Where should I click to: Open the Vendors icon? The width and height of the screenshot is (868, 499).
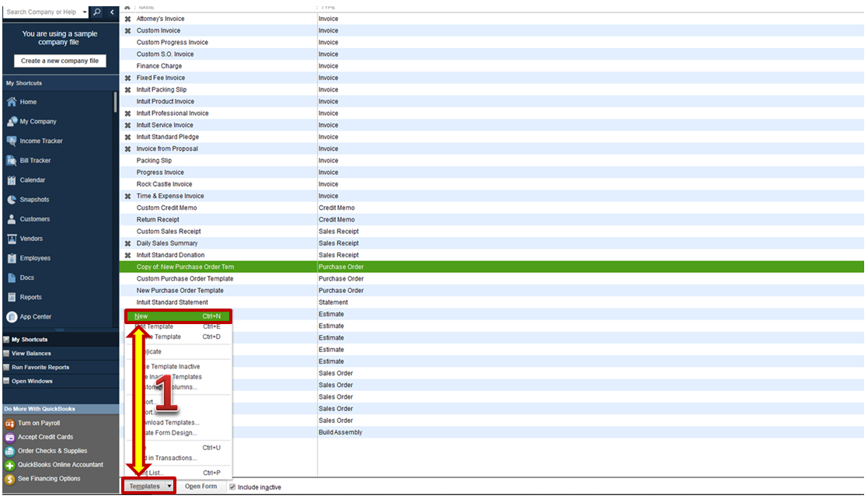pos(12,239)
